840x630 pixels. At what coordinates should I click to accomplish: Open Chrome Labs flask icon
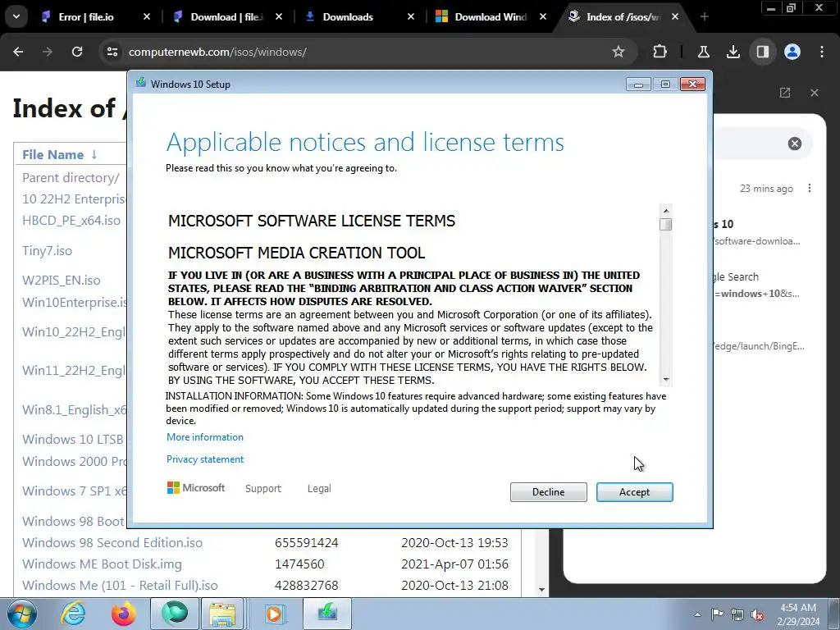pyautogui.click(x=703, y=52)
